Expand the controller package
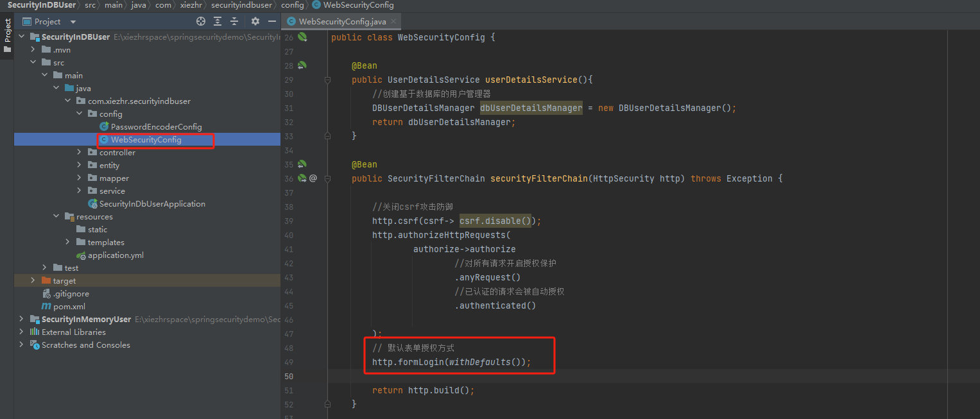Image resolution: width=980 pixels, height=419 pixels. [78, 152]
